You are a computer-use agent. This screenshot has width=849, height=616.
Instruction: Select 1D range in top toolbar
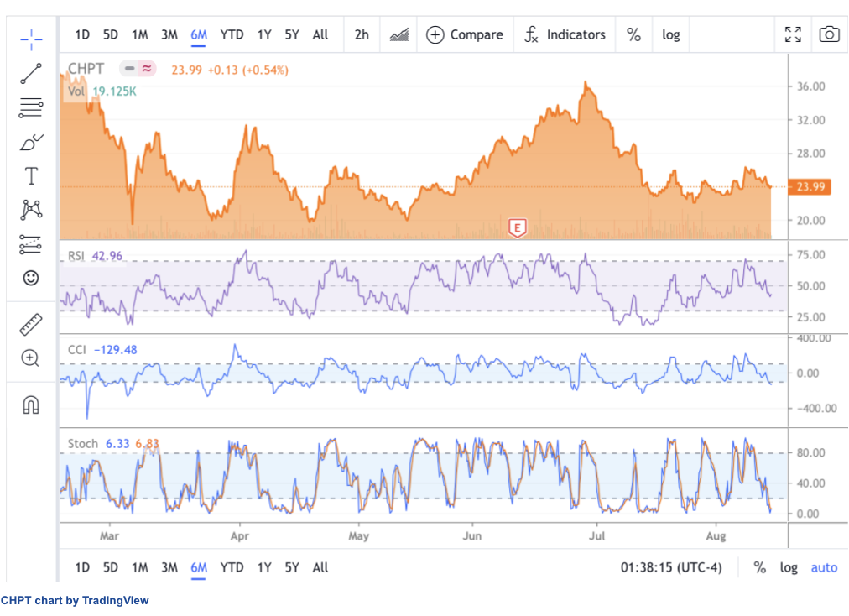click(82, 34)
